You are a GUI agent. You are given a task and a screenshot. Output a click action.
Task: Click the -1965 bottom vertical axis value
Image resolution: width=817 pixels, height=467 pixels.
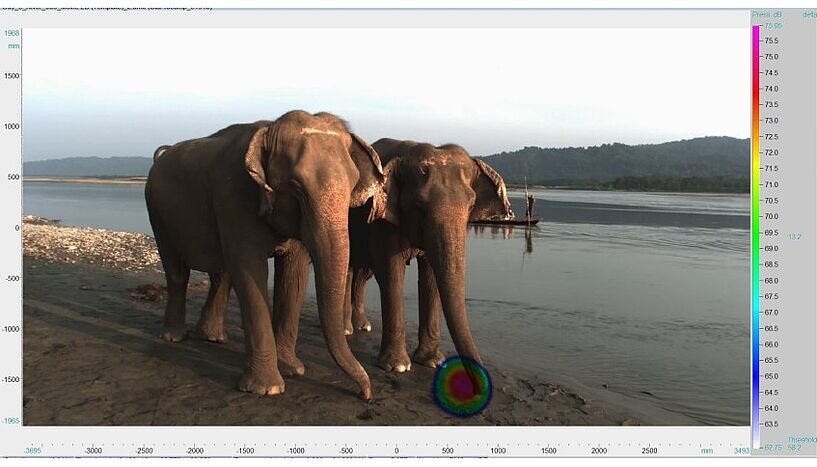click(x=10, y=421)
